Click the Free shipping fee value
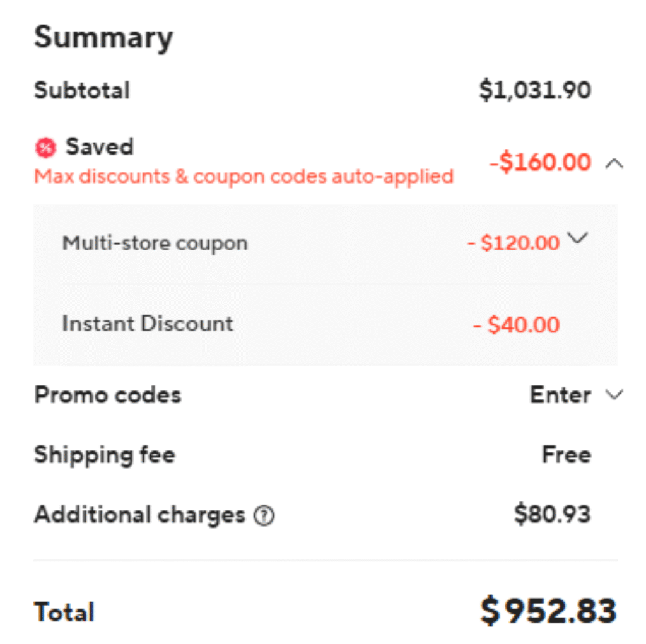646x644 pixels. 566,454
